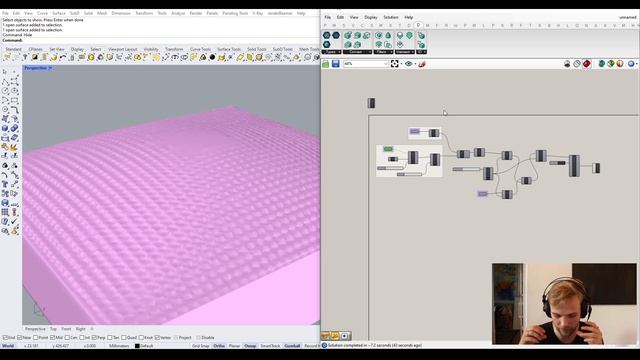Open file icon in Grasshopper canvas toolbar
The image size is (640, 360).
(x=326, y=64)
